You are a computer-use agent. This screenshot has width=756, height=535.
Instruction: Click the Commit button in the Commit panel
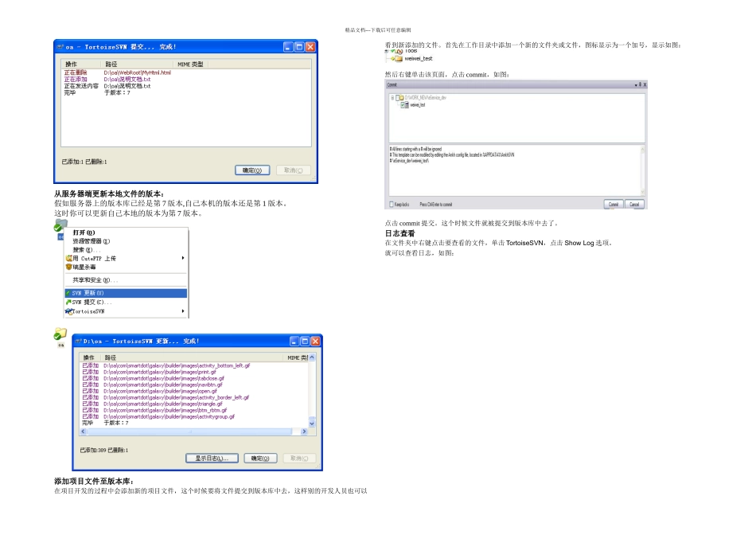[614, 204]
